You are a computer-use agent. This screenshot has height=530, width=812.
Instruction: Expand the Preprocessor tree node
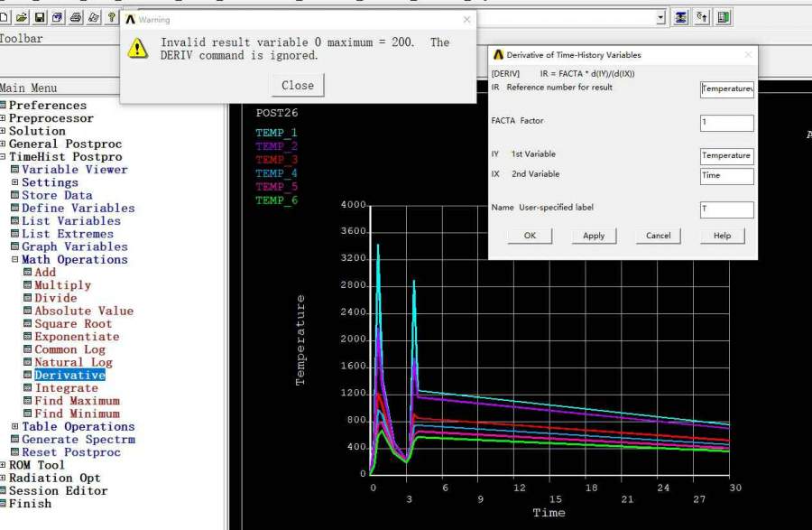click(x=4, y=118)
